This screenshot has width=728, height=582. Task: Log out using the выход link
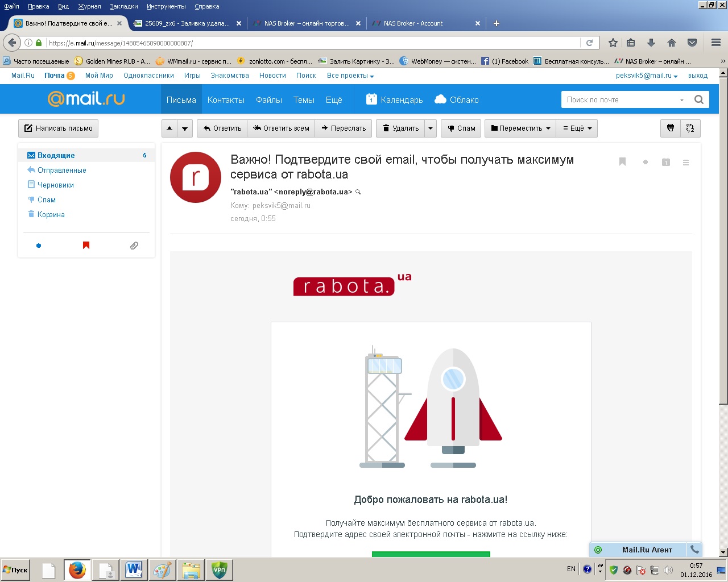click(x=698, y=76)
